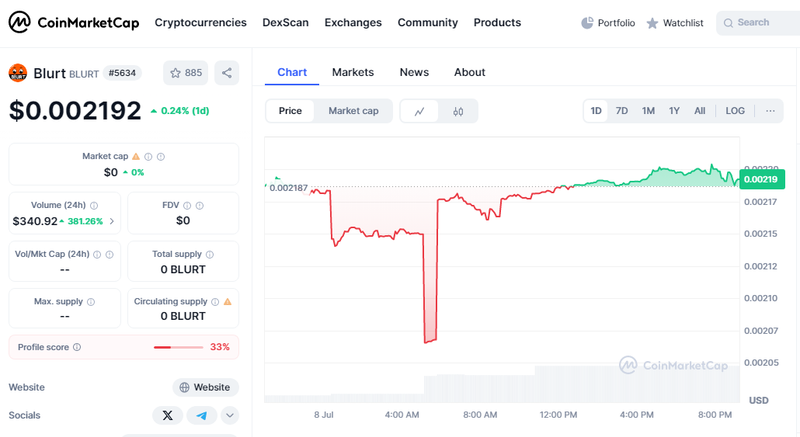Switch to the Markets tab
800x437 pixels.
pos(352,72)
